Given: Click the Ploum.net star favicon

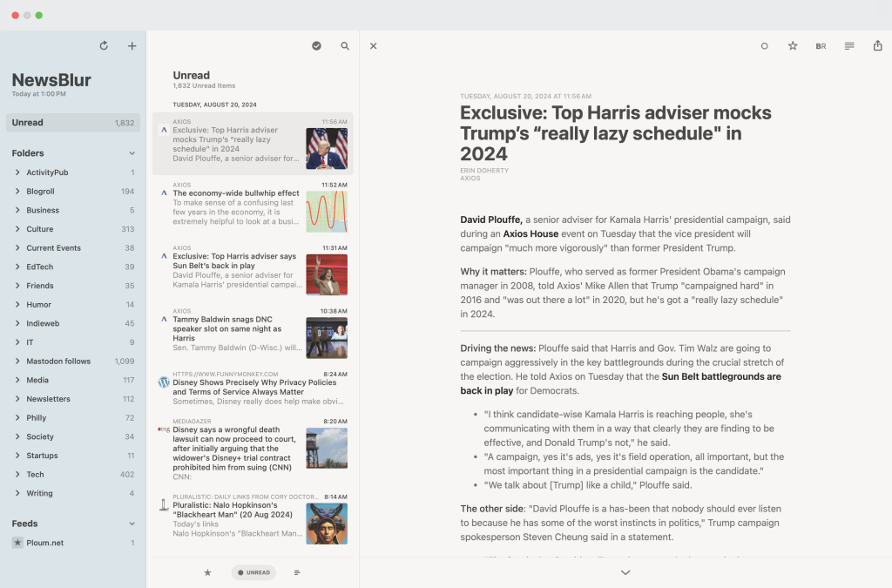Looking at the screenshot, I should (x=17, y=543).
